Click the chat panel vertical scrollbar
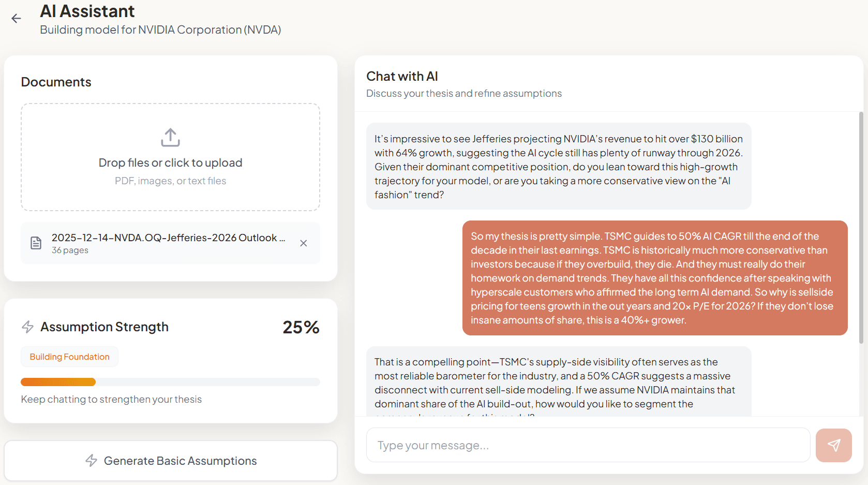The image size is (868, 485). point(861,228)
